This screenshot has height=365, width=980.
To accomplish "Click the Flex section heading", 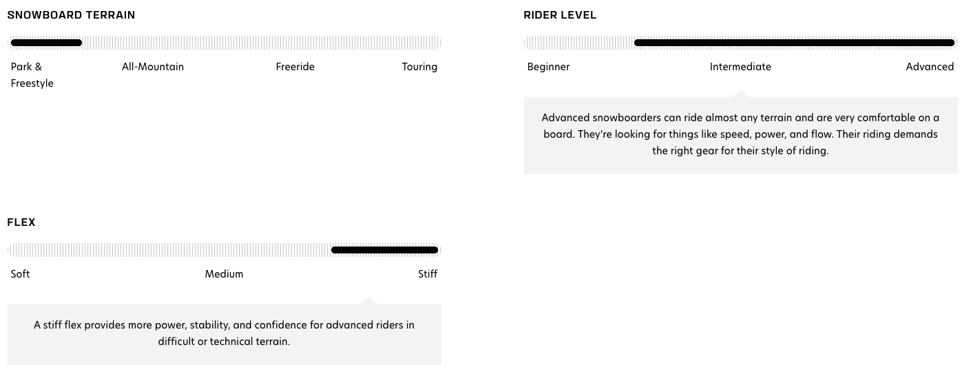I will click(21, 222).
